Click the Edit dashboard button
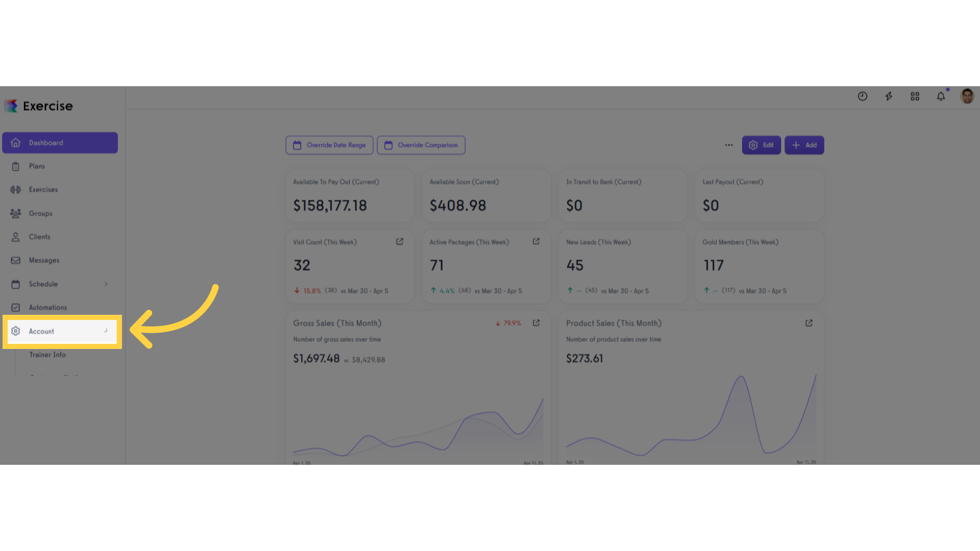The height and width of the screenshot is (551, 980). [761, 145]
